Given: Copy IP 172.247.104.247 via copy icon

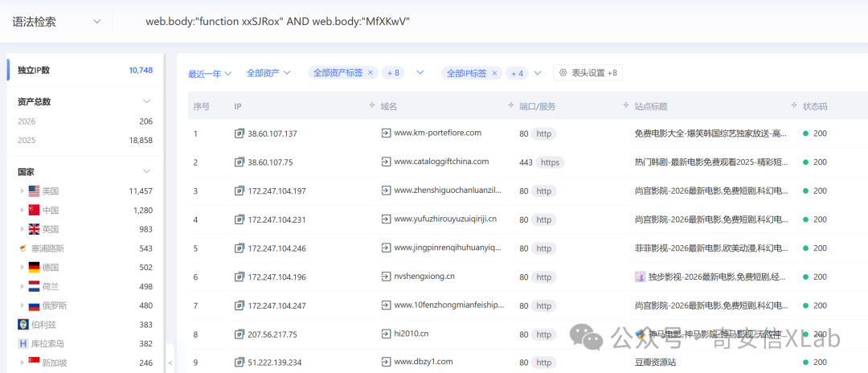Looking at the screenshot, I should 240,305.
